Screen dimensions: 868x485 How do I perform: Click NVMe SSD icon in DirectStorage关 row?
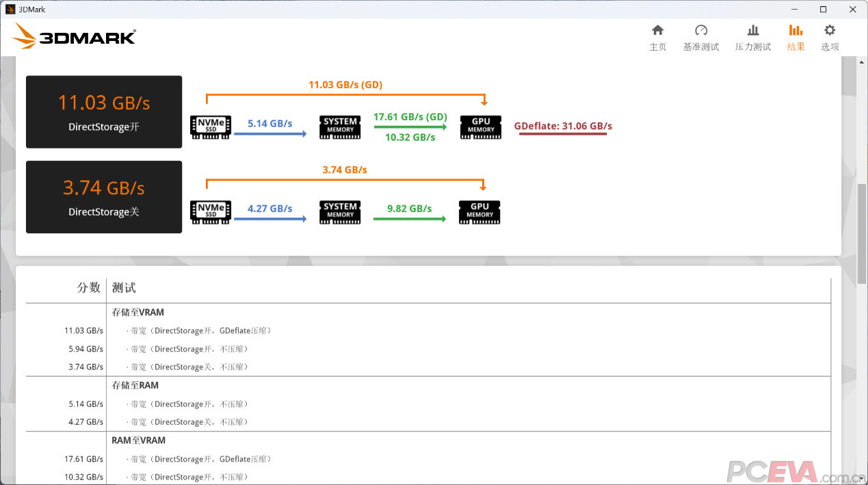[211, 212]
